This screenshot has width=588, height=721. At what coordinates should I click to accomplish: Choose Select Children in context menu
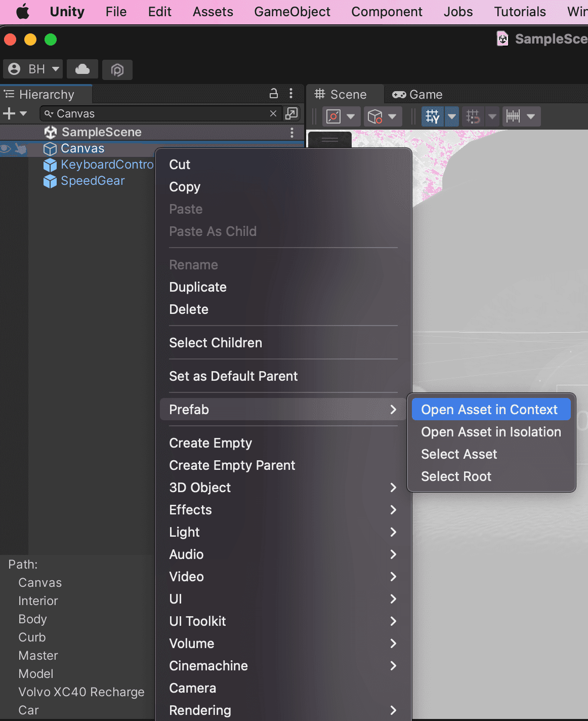(x=283, y=343)
